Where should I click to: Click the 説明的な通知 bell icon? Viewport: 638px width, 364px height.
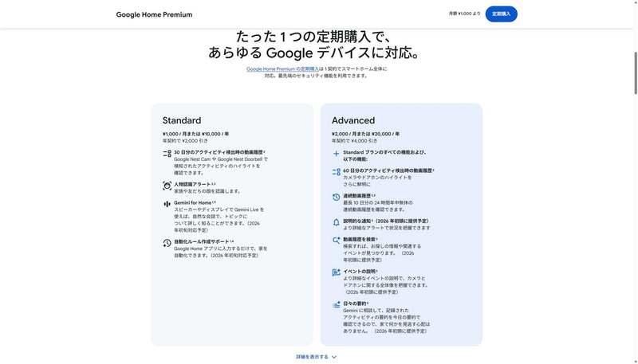pos(336,223)
